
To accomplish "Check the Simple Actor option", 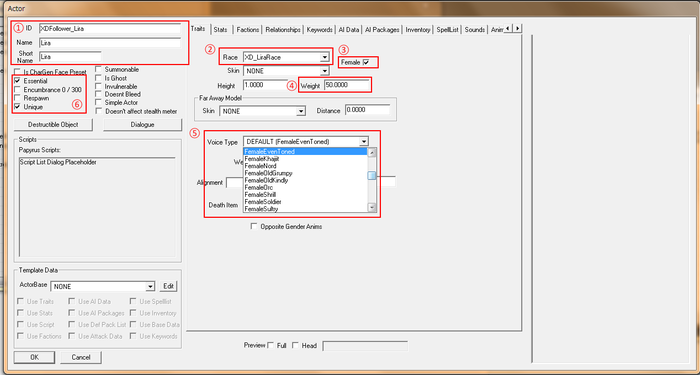I will [99, 103].
